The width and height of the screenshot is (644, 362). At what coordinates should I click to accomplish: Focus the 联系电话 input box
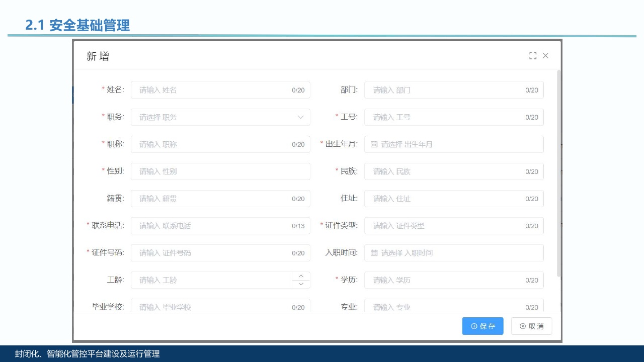(x=211, y=226)
